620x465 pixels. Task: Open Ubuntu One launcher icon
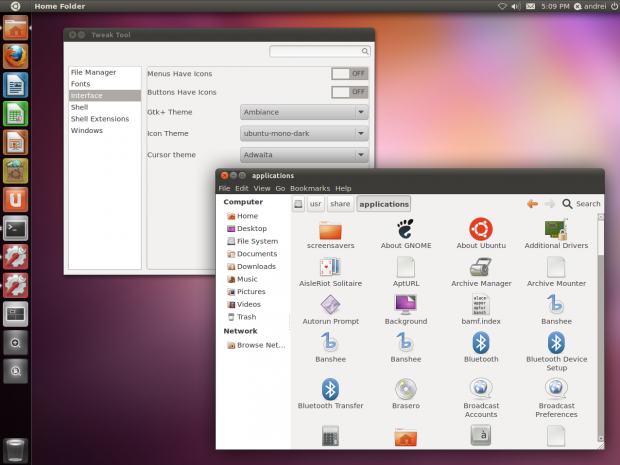[15, 200]
